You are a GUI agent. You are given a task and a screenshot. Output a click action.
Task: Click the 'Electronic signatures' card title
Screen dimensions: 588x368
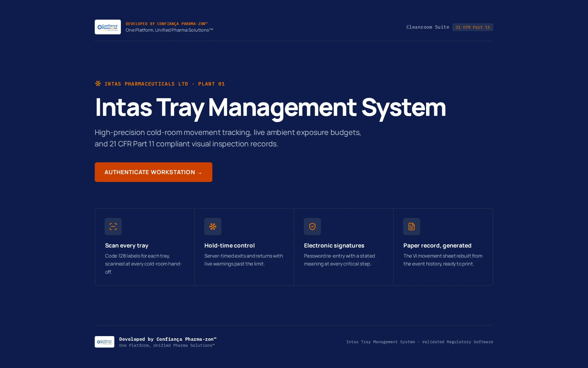coord(334,246)
